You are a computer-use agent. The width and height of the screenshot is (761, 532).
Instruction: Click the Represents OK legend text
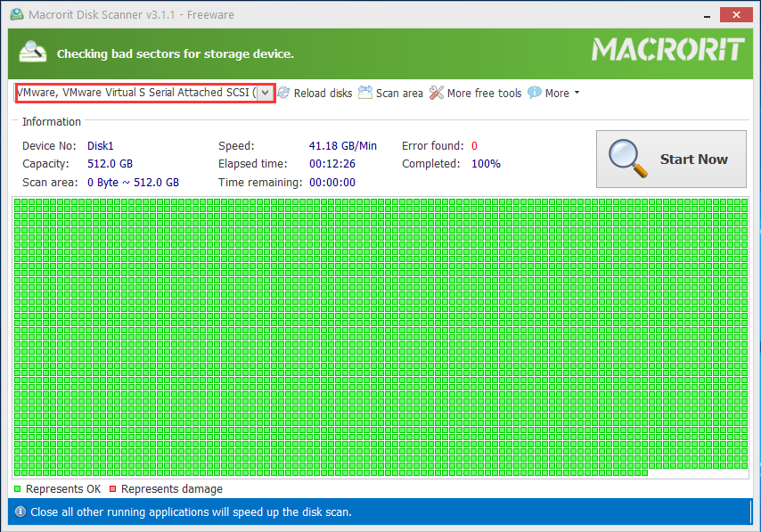[x=63, y=489]
